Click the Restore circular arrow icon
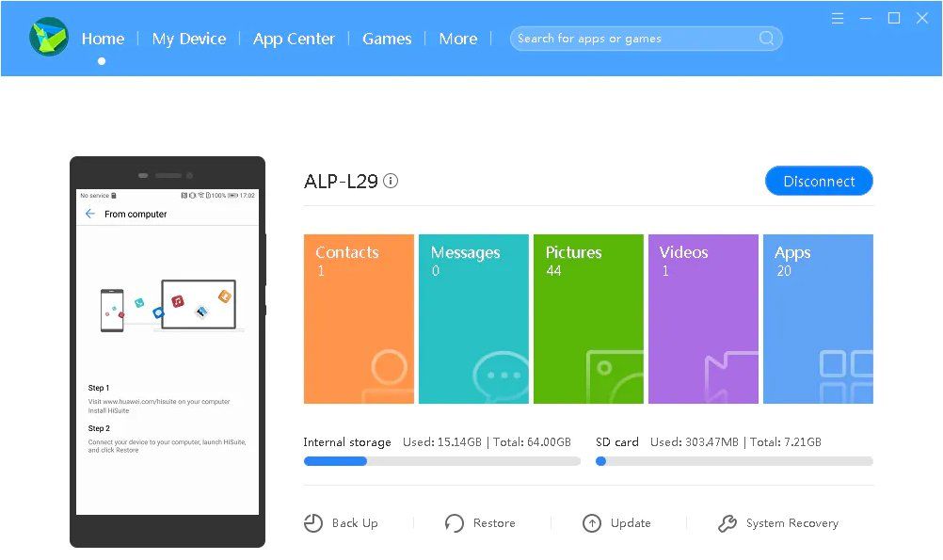 pos(455,523)
